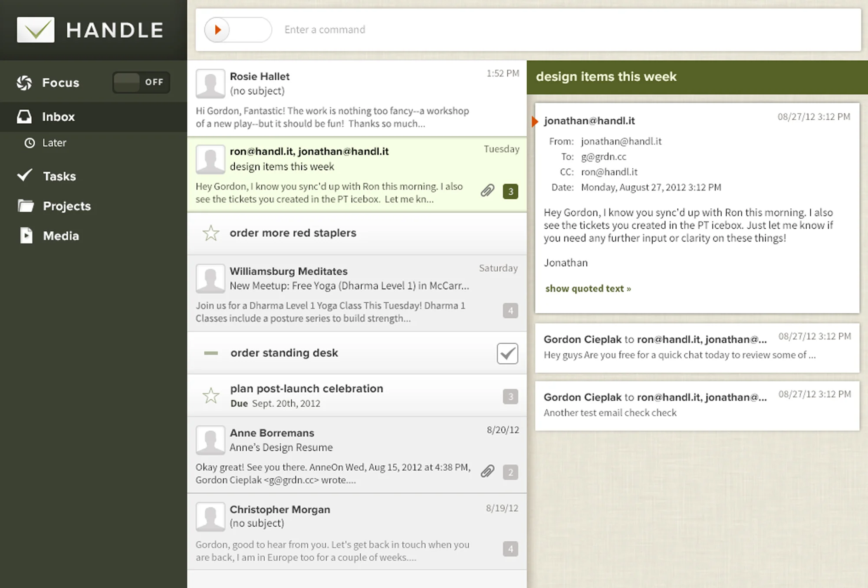868x588 pixels.
Task: Click the 'Monday, August 27, 2012 3:12 PM' date
Action: (x=651, y=187)
